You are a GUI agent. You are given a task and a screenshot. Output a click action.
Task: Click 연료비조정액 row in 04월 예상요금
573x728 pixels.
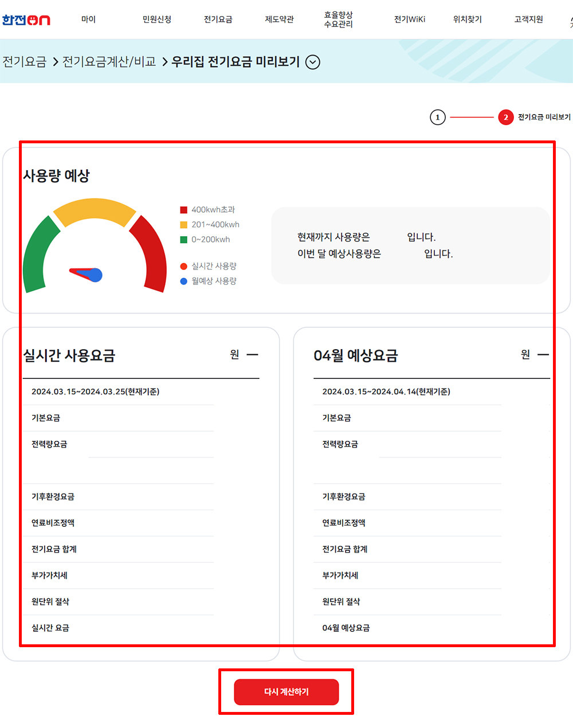coord(407,523)
